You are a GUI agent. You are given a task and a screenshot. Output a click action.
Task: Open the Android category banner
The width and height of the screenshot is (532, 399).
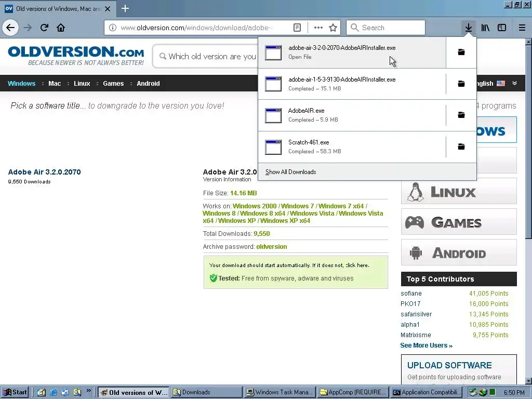(x=459, y=252)
